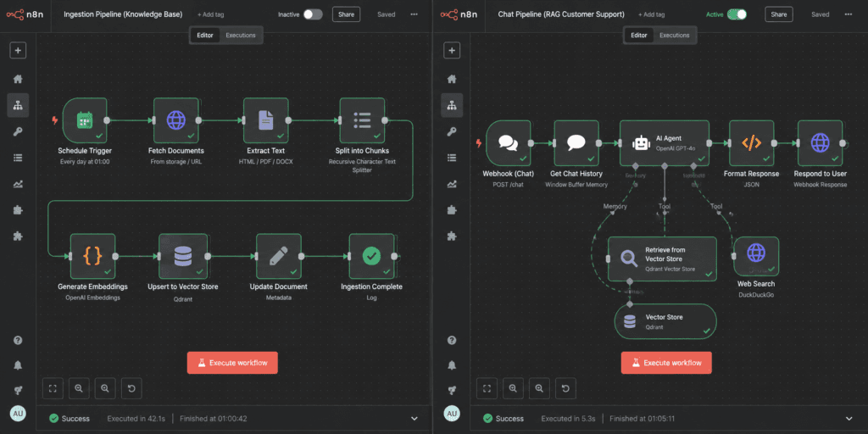Viewport: 868px width, 434px height.
Task: Switch to Editor tab in Ingestion Pipeline
Action: coord(205,36)
